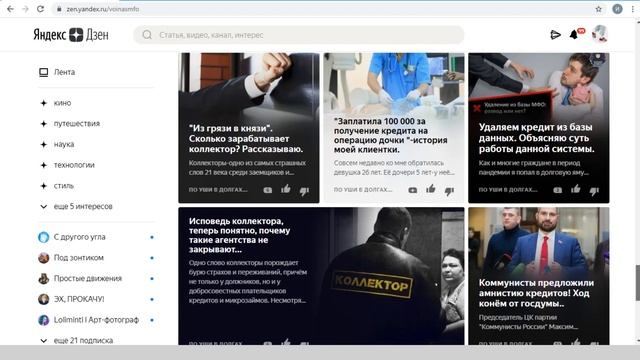This screenshot has height=360, width=640.
Task: Bookmark this page with star icon
Action: (598, 9)
